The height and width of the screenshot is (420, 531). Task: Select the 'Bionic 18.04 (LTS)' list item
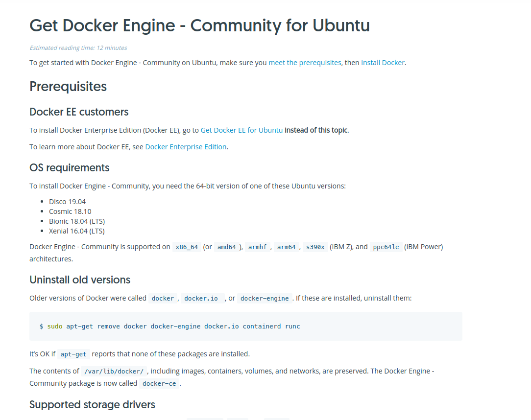click(77, 221)
